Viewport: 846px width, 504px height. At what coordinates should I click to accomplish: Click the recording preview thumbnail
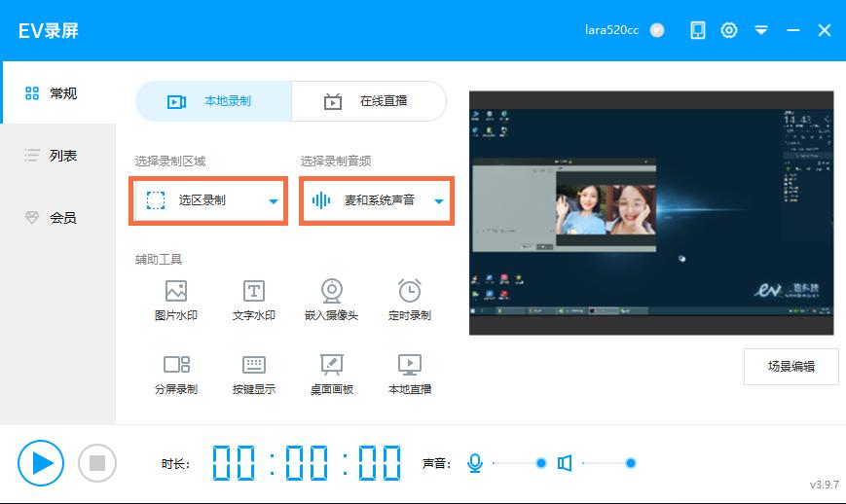coord(651,213)
